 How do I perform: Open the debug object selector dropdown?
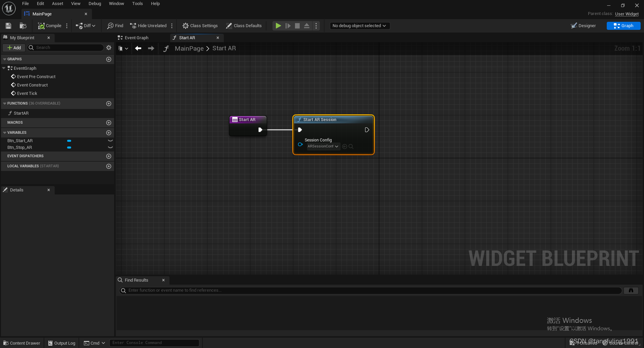359,26
